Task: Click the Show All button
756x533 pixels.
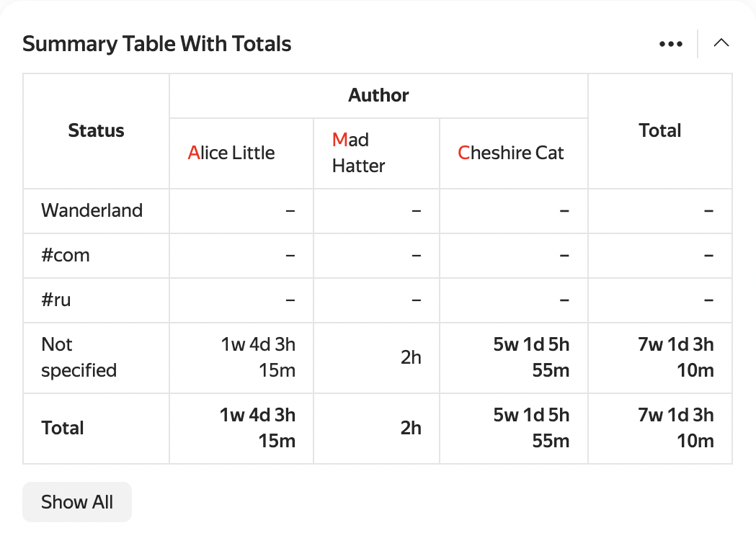Action: 77,502
